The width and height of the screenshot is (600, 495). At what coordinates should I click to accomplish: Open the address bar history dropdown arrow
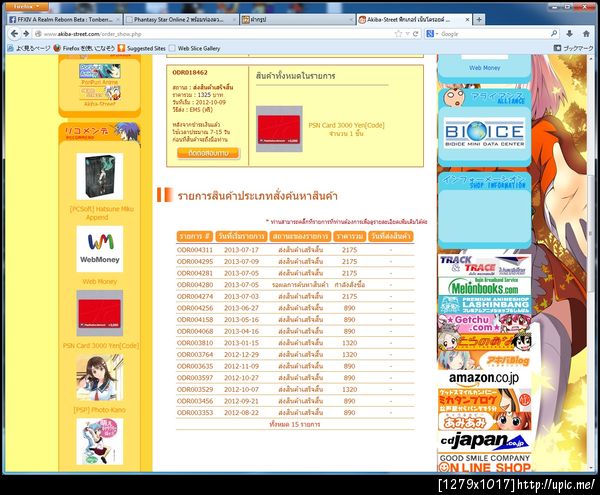pos(408,34)
